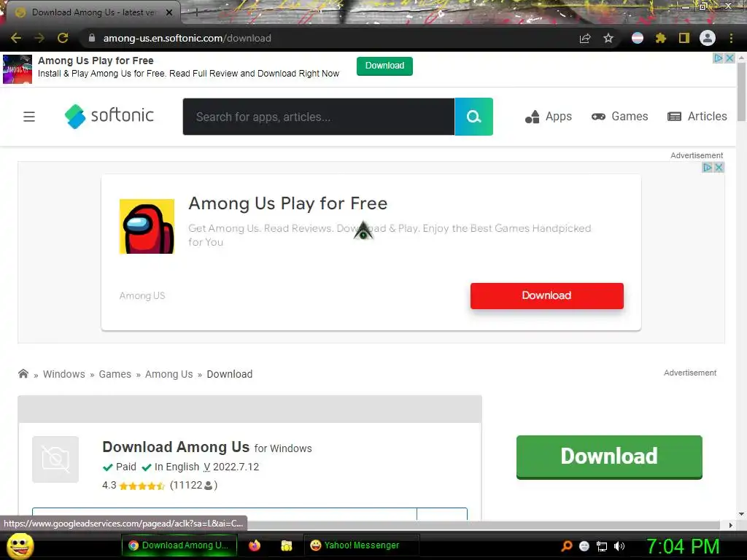747x560 pixels.
Task: Click the red Download ad button
Action: (547, 296)
